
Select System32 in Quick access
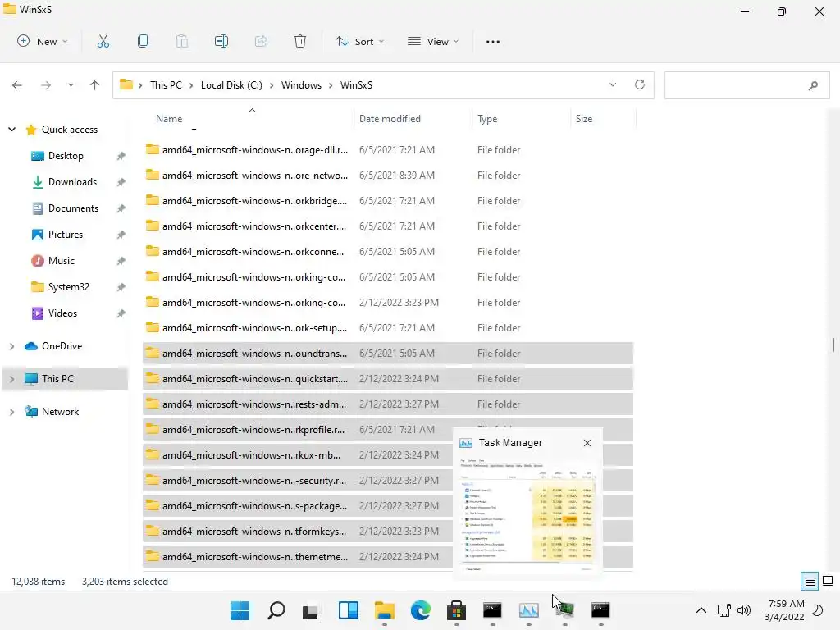[x=69, y=286]
